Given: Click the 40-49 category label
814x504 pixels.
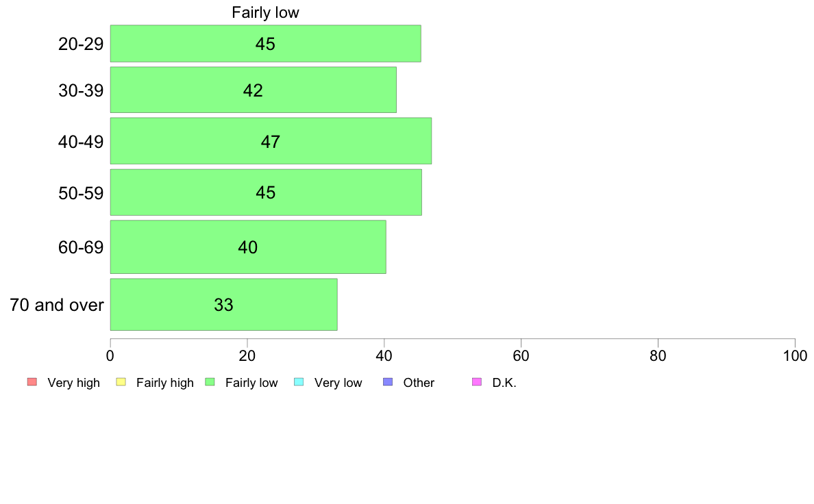Looking at the screenshot, I should (81, 142).
